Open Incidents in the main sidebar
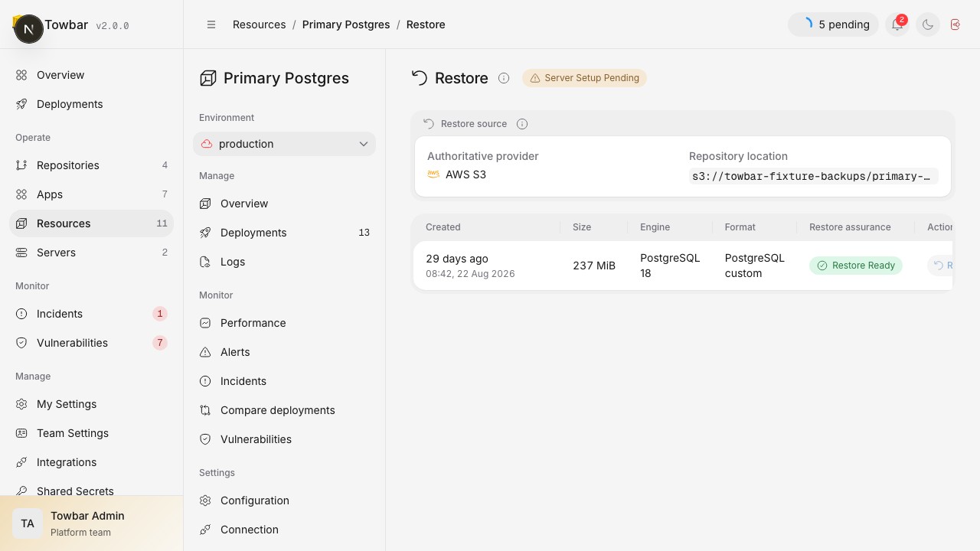This screenshot has height=551, width=980. point(91,314)
